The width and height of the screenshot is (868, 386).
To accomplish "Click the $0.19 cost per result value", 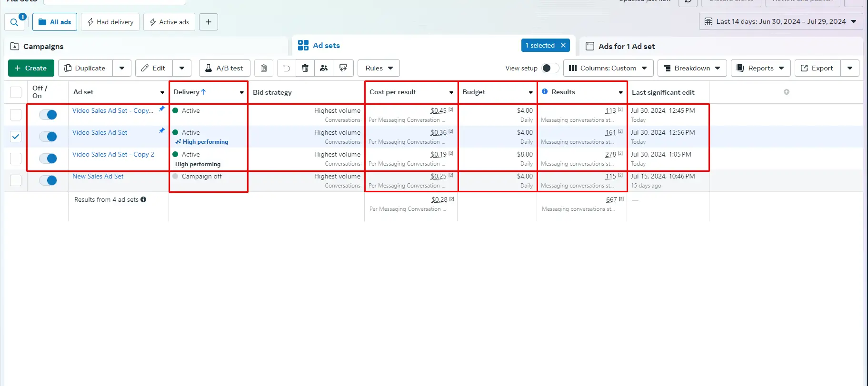I will [x=439, y=154].
